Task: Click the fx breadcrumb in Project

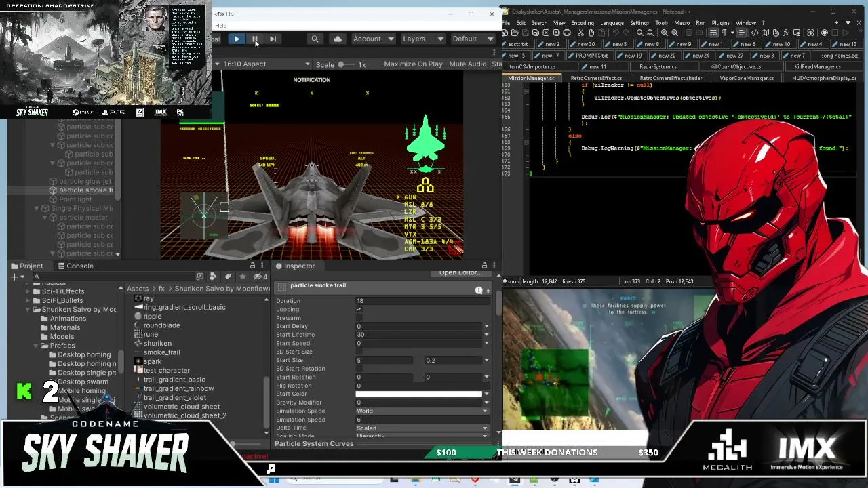Action: (161, 289)
